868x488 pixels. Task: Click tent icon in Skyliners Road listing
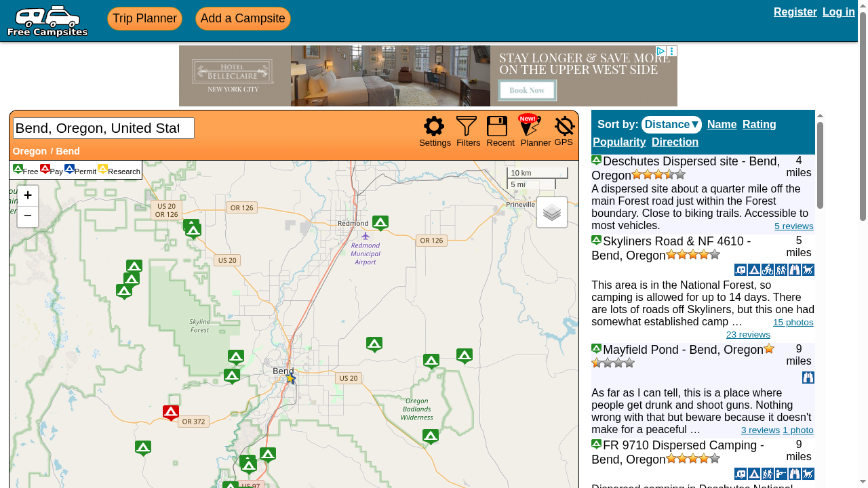point(754,270)
